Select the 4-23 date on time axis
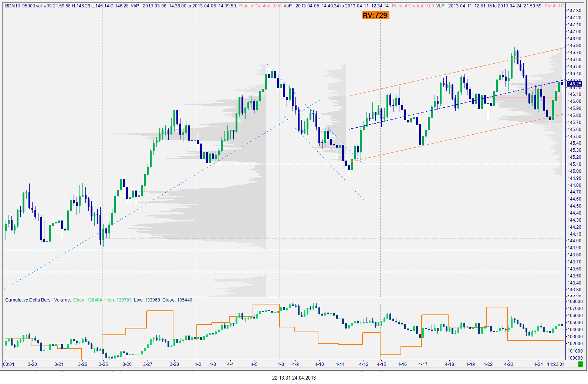The width and height of the screenshot is (588, 384). 508,364
